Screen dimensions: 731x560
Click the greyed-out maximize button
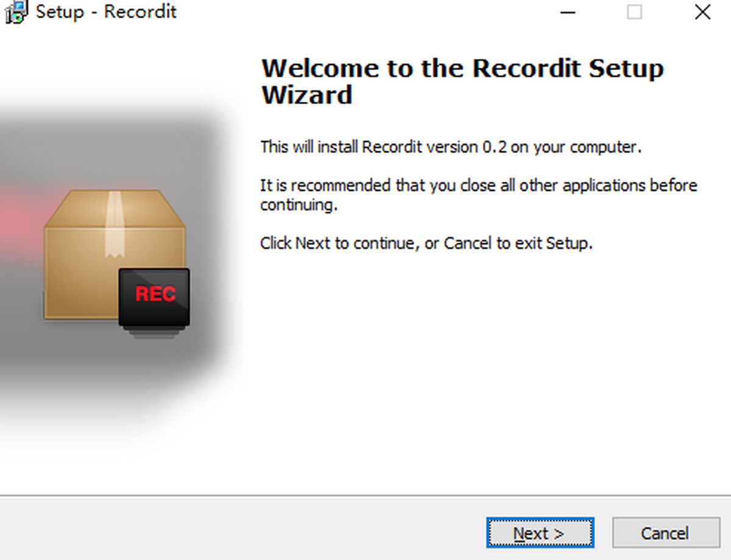click(635, 12)
